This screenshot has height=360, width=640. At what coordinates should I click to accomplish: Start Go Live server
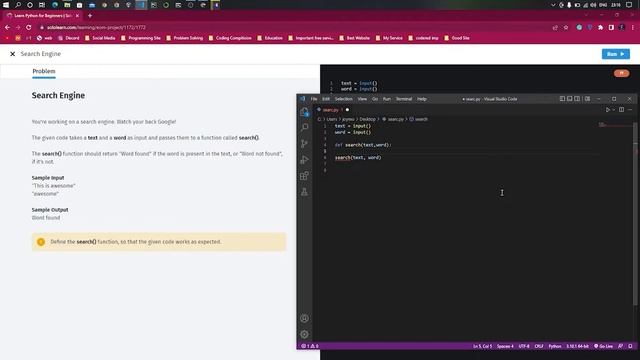[603, 346]
